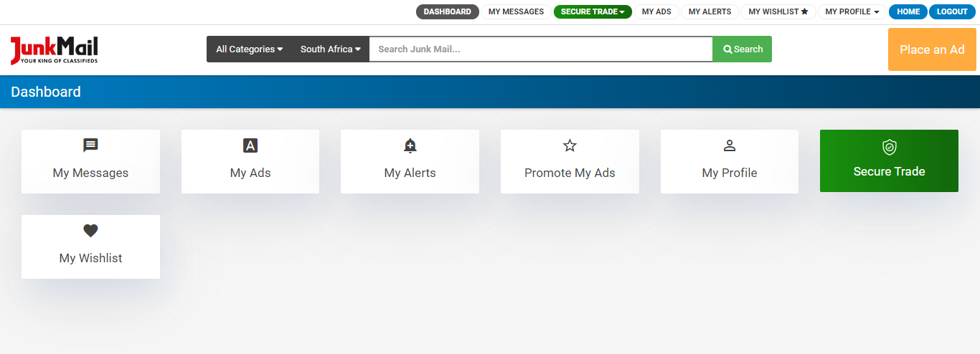
Task: Click the letter A icon above My Ads
Action: (x=250, y=145)
